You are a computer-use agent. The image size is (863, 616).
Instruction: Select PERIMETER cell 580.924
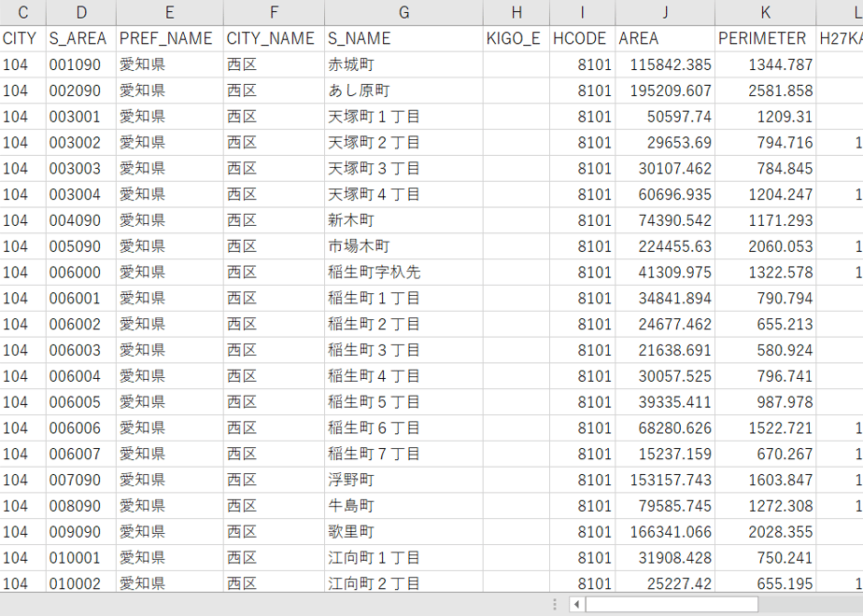point(766,350)
